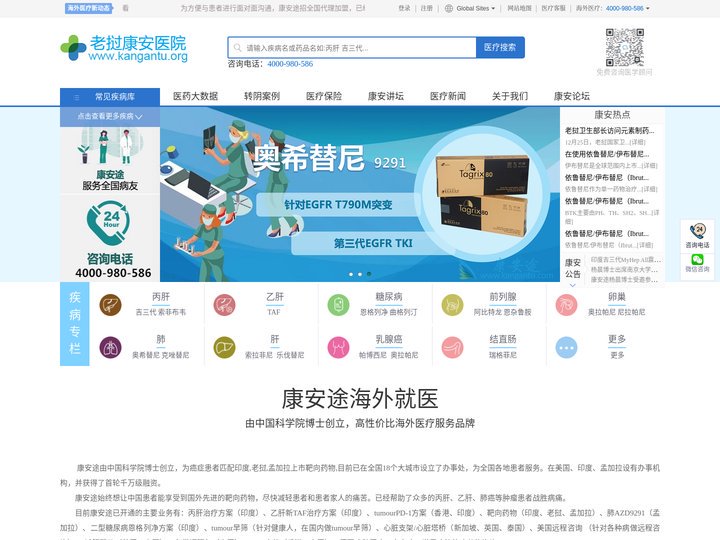Click the 康安热点 panel heading
Viewport: 720px width, 540px height.
tap(612, 115)
